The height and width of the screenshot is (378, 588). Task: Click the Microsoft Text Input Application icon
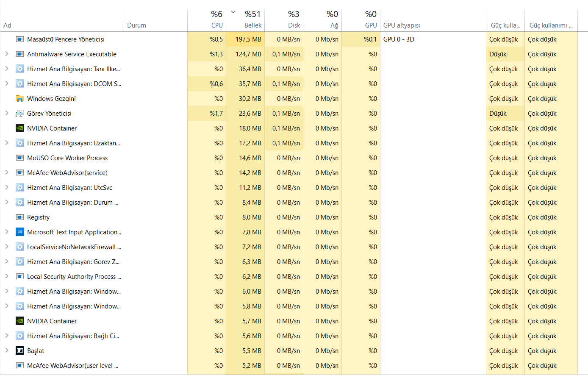click(x=19, y=232)
